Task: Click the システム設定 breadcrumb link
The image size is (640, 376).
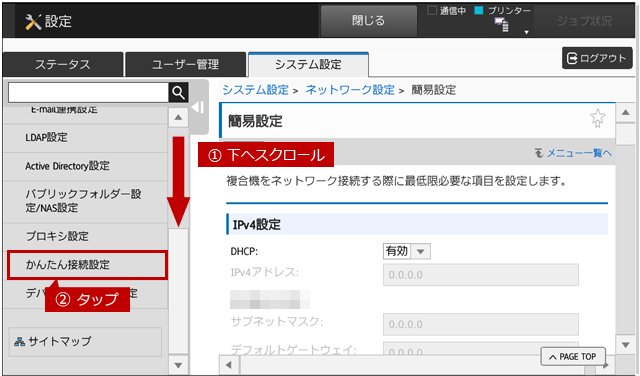Action: click(x=256, y=90)
